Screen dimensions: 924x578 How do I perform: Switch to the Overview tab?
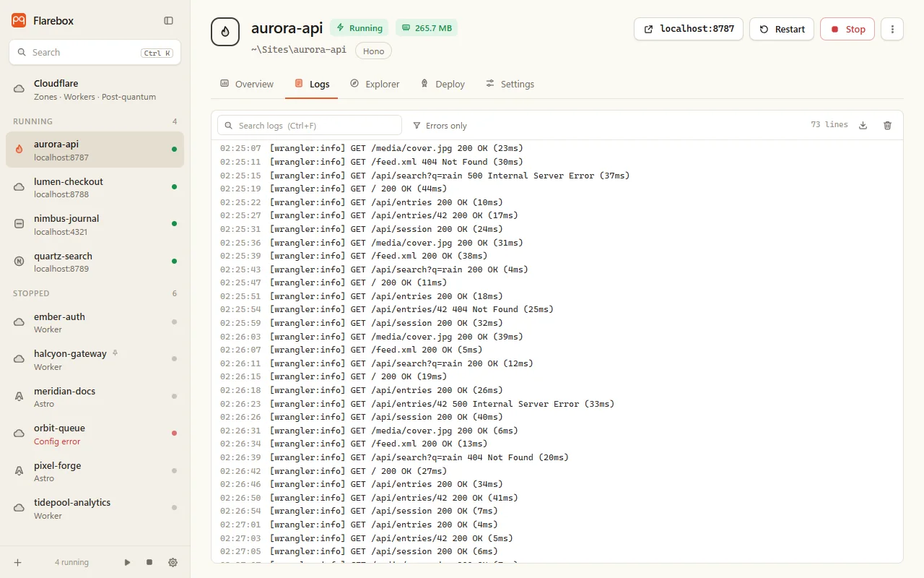click(x=247, y=85)
